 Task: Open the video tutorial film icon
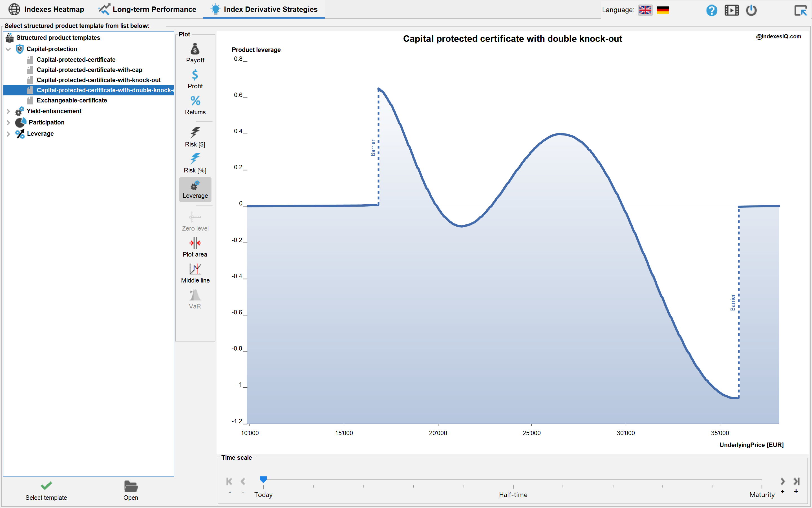tap(731, 10)
